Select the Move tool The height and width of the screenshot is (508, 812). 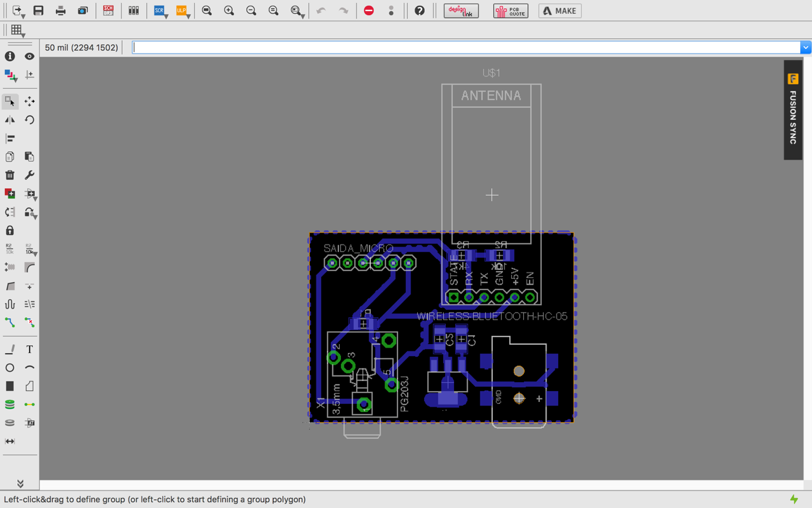coord(30,101)
